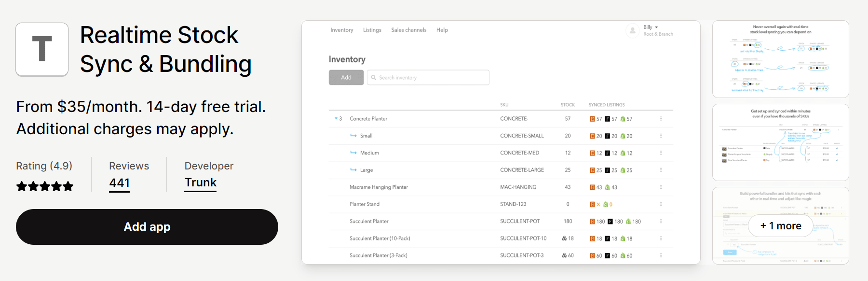Open the row menu for Succulent Planter (10-Pack)

tap(661, 239)
